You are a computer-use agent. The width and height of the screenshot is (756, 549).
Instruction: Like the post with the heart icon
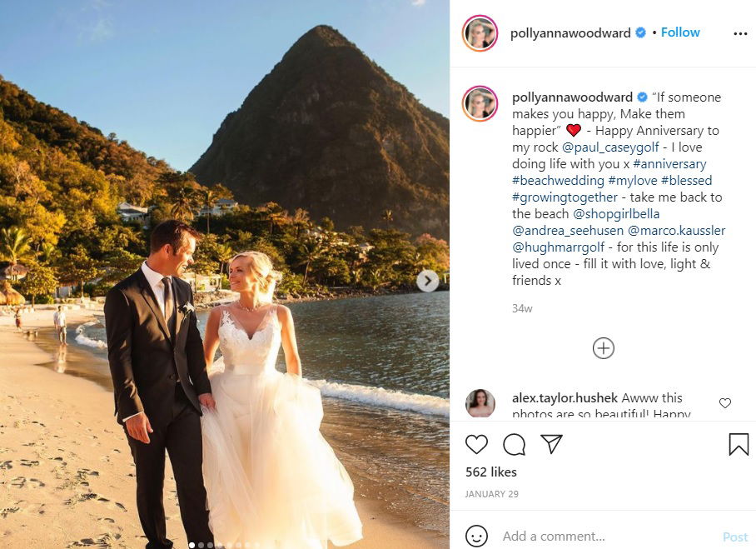coord(476,444)
